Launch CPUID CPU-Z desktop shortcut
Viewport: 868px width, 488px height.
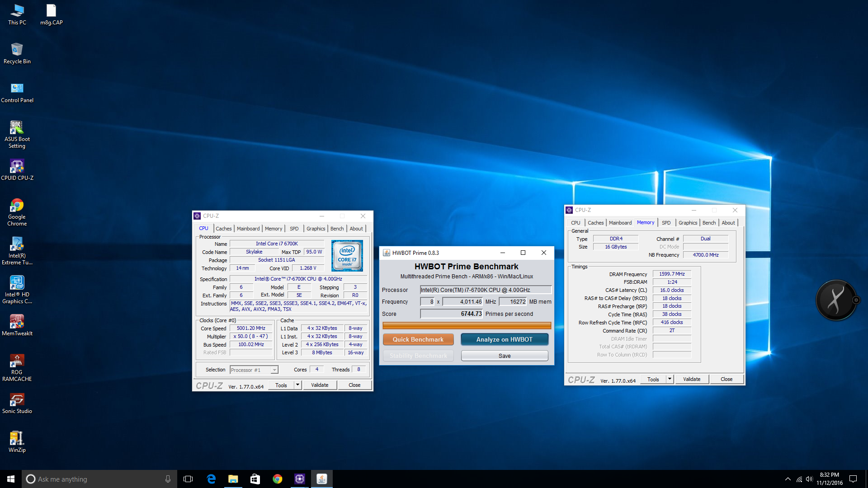pyautogui.click(x=17, y=170)
